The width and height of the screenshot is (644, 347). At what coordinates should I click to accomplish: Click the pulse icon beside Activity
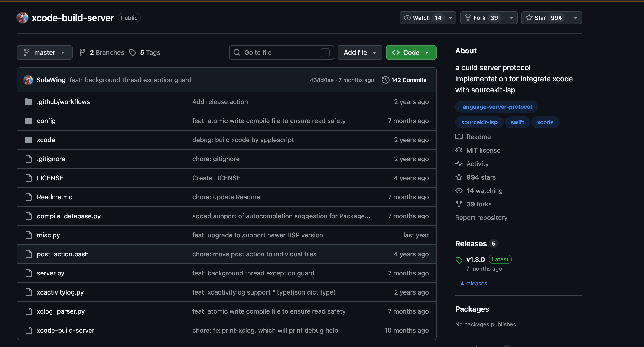point(459,164)
